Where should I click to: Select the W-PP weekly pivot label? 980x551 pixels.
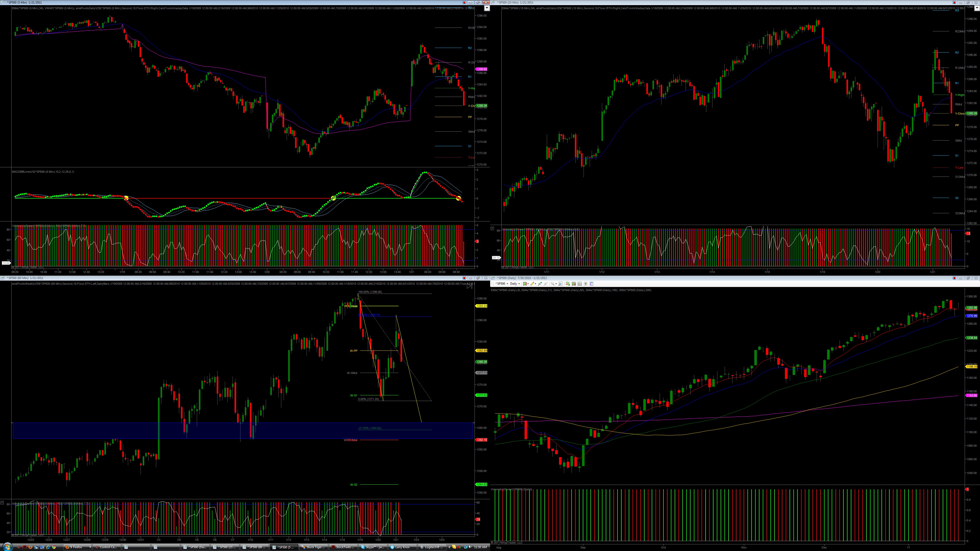coord(353,350)
